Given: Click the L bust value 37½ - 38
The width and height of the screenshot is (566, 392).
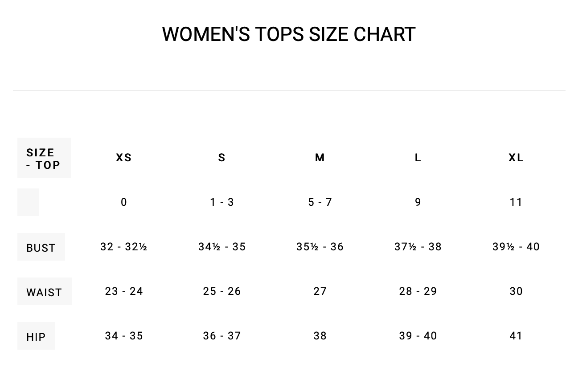Looking at the screenshot, I should 418,247.
